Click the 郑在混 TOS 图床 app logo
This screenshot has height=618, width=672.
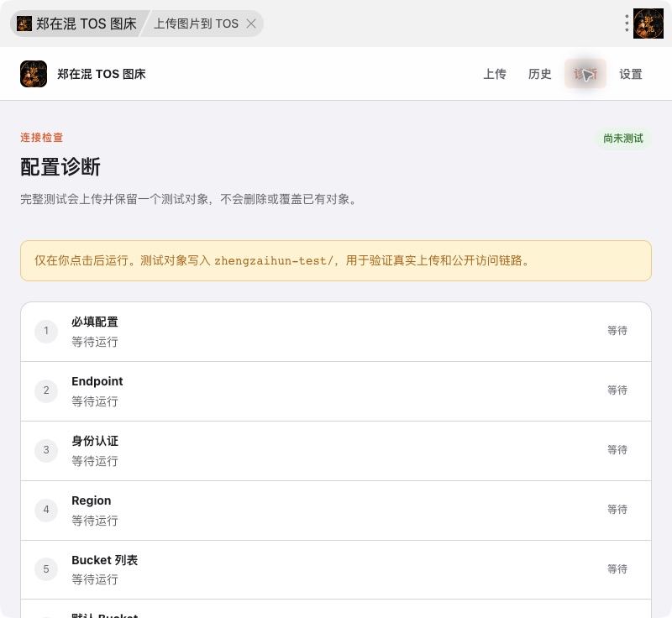point(34,74)
